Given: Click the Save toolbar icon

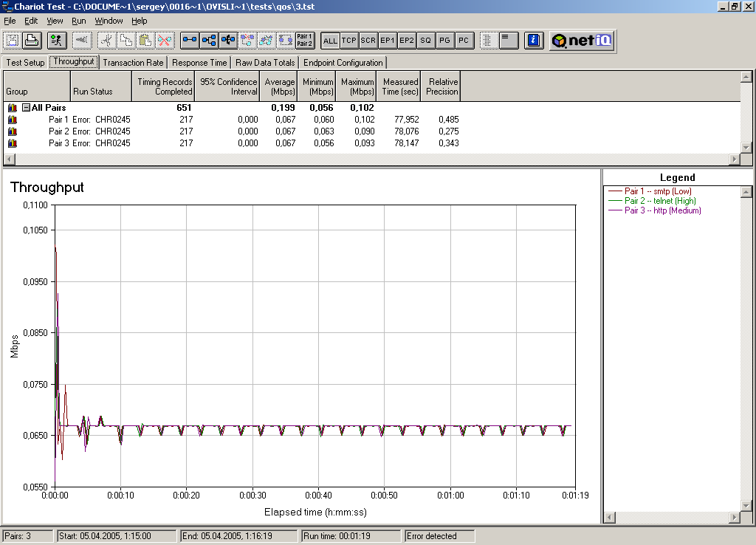Looking at the screenshot, I should pos(13,41).
